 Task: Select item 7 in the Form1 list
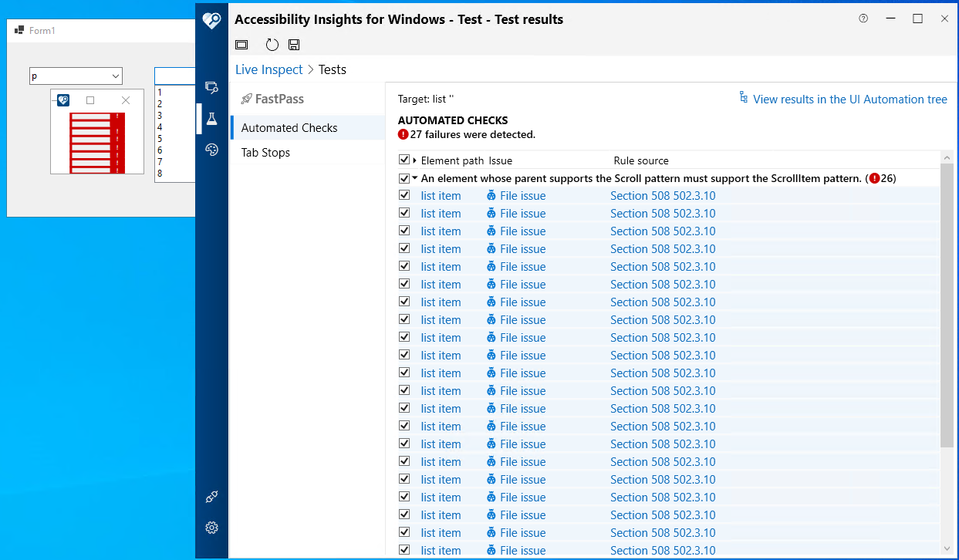pos(175,161)
